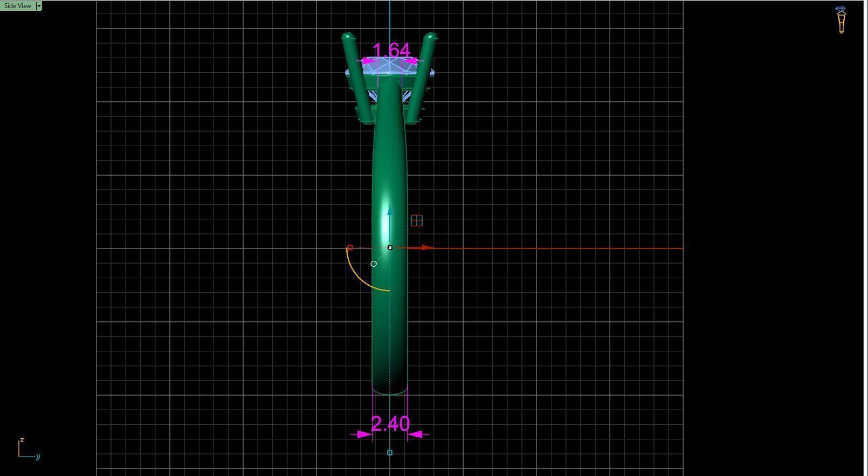The width and height of the screenshot is (868, 476).
Task: Click the z-y axis indicator
Action: [x=29, y=449]
